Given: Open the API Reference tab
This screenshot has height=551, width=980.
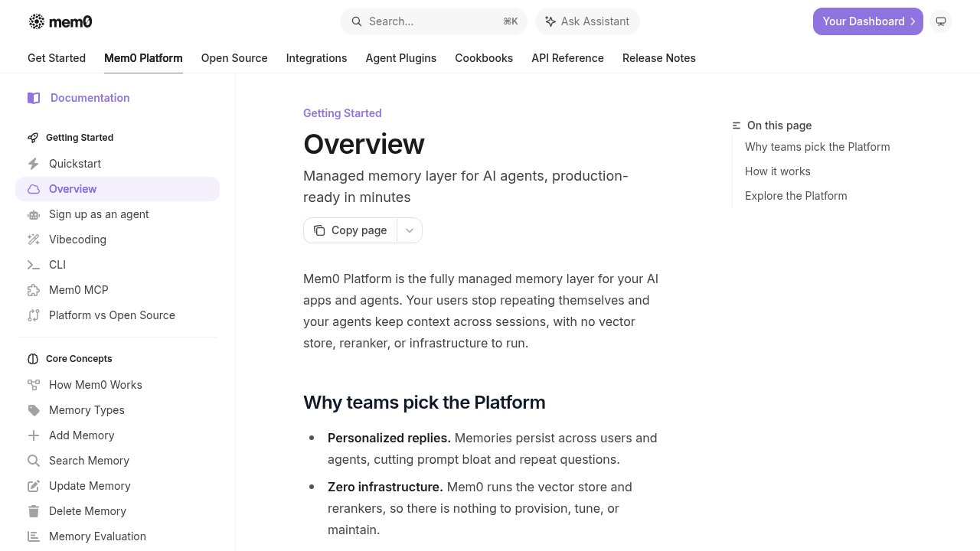Looking at the screenshot, I should point(567,58).
